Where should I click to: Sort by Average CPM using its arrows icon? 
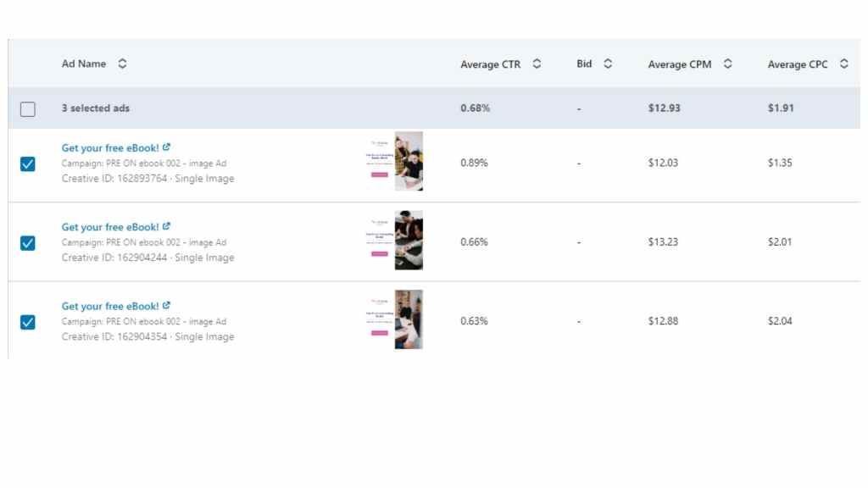[728, 64]
